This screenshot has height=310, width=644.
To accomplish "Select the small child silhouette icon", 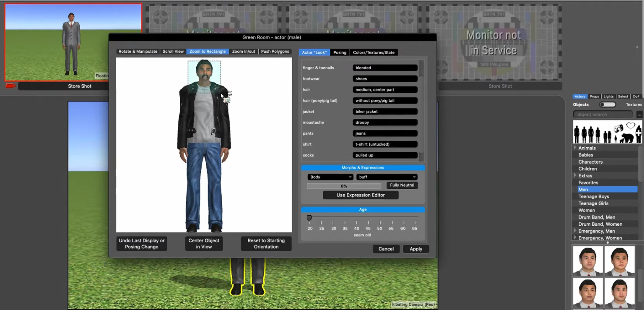I will click(x=615, y=139).
